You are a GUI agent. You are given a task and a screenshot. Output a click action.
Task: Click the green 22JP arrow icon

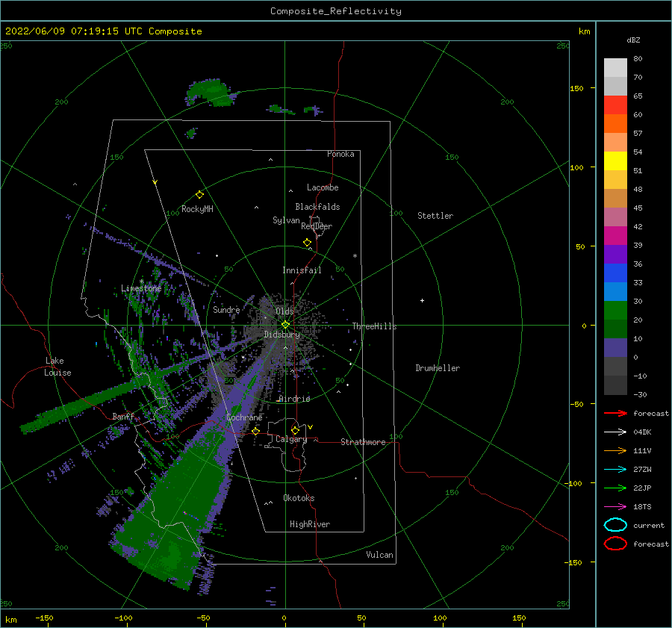(x=615, y=488)
